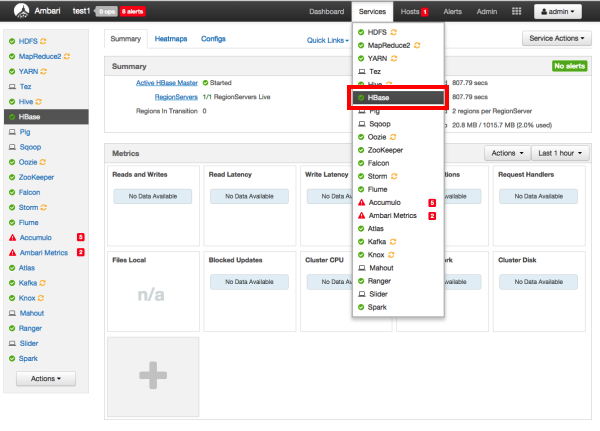
Task: Click the HDFS refresh icon in Services dropdown
Action: pos(394,32)
